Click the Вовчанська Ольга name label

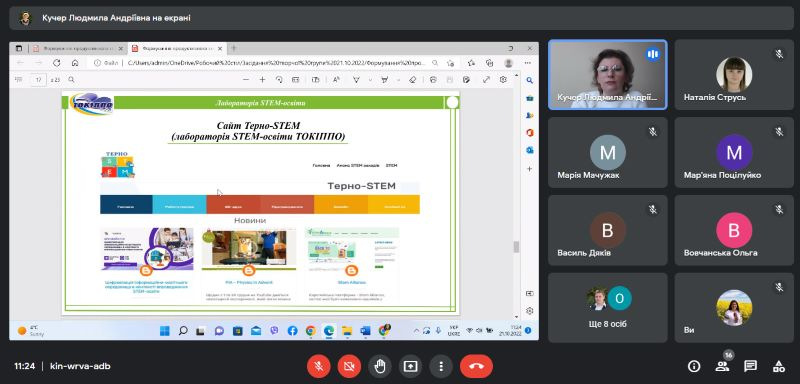[x=720, y=252]
